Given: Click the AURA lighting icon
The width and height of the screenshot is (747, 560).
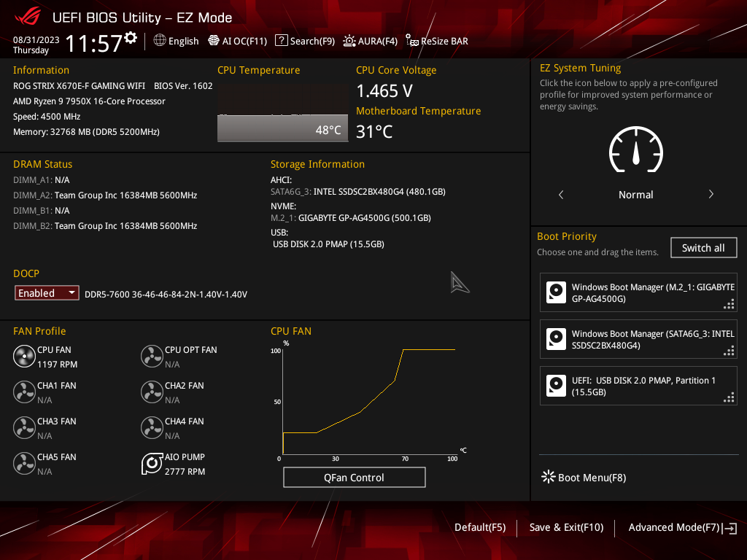Looking at the screenshot, I should pos(349,41).
